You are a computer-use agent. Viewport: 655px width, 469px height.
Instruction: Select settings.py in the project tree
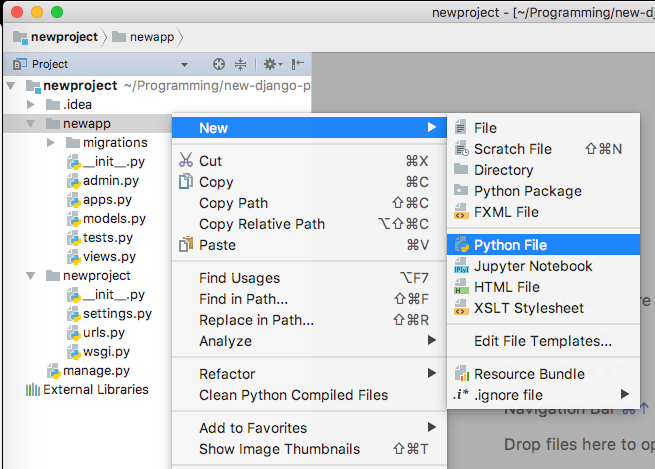click(116, 314)
